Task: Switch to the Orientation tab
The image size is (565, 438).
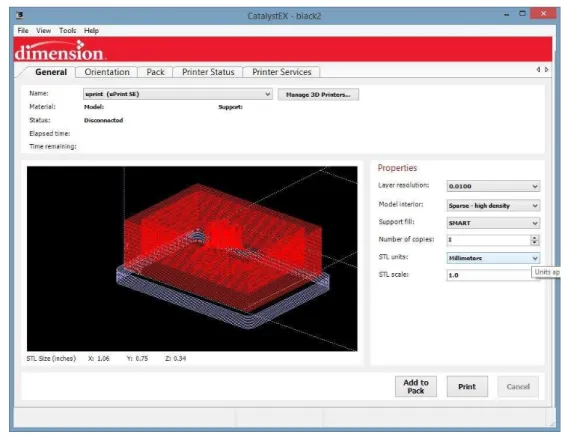Action: 107,72
